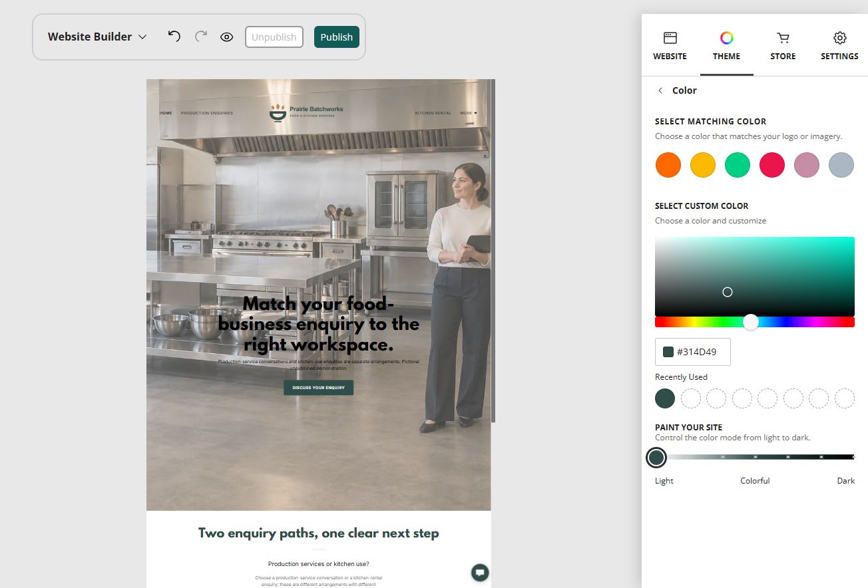Screen dimensions: 868x588
Task: Select the green matching color swatch
Action: 737,164
